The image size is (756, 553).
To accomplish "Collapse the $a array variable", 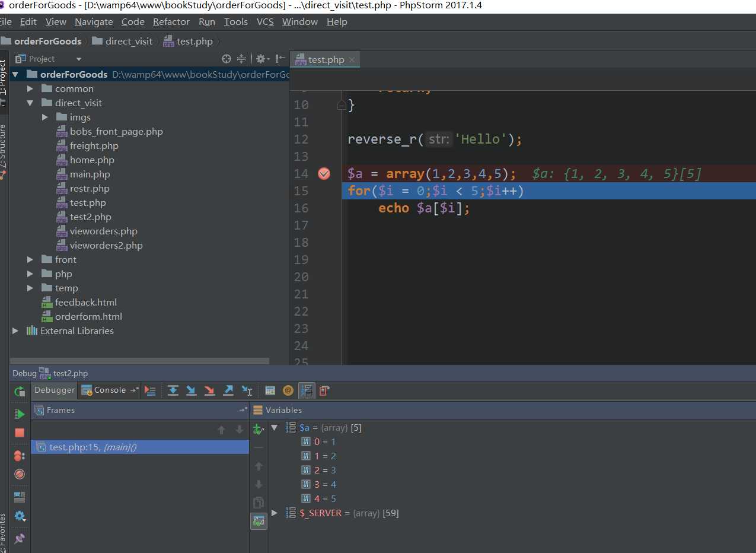I will tap(274, 427).
